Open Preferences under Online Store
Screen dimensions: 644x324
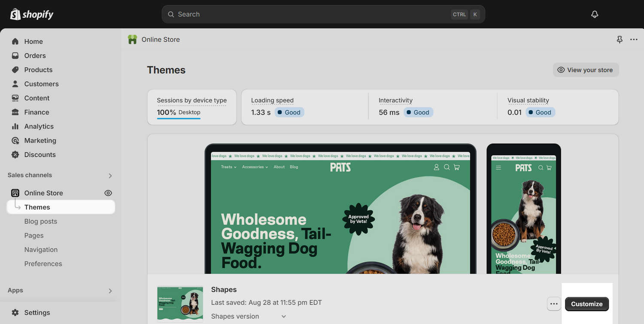pos(43,263)
